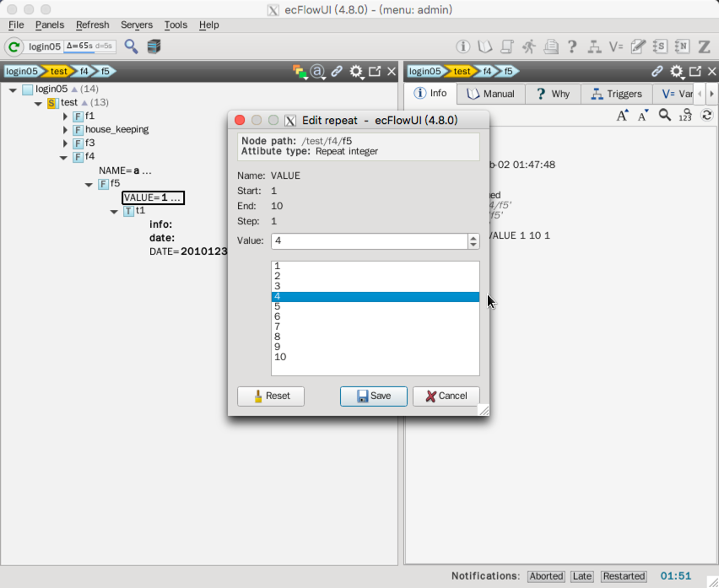Click the link icon in tree panel header
Image resolution: width=719 pixels, height=588 pixels.
(x=337, y=71)
